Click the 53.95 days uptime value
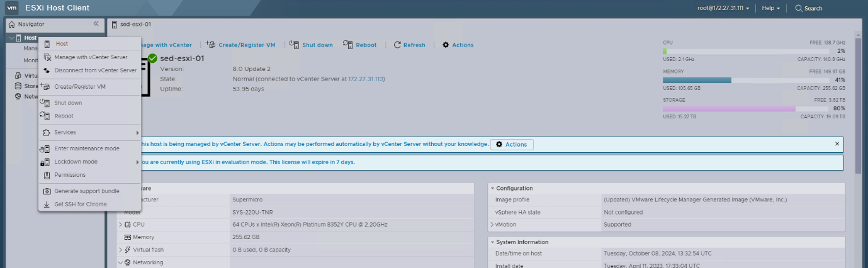The image size is (868, 268). [x=249, y=89]
